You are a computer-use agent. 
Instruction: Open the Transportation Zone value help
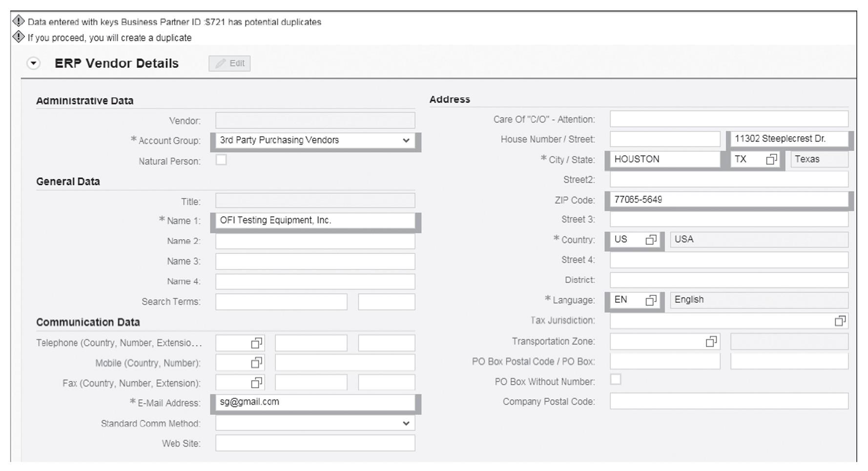click(710, 341)
